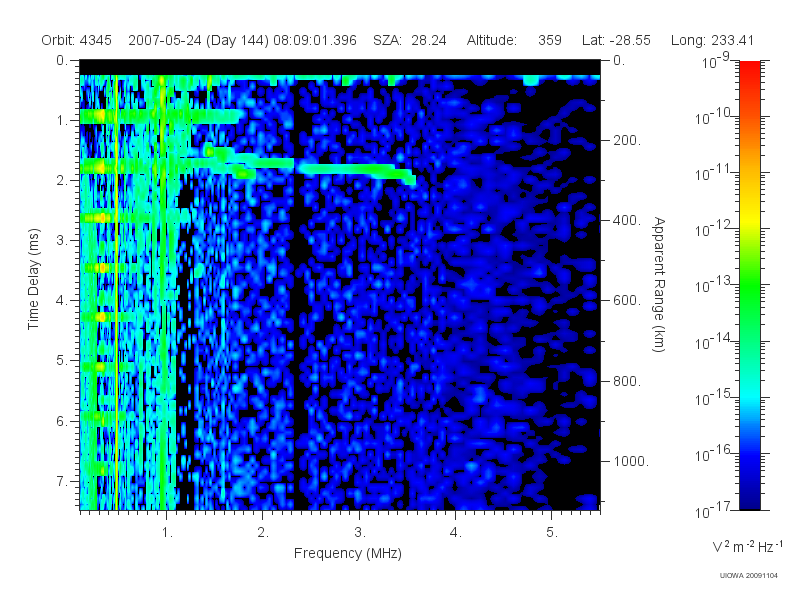Click the '3.' tick label on time delay axis
The height and width of the screenshot is (600, 800).
point(62,240)
